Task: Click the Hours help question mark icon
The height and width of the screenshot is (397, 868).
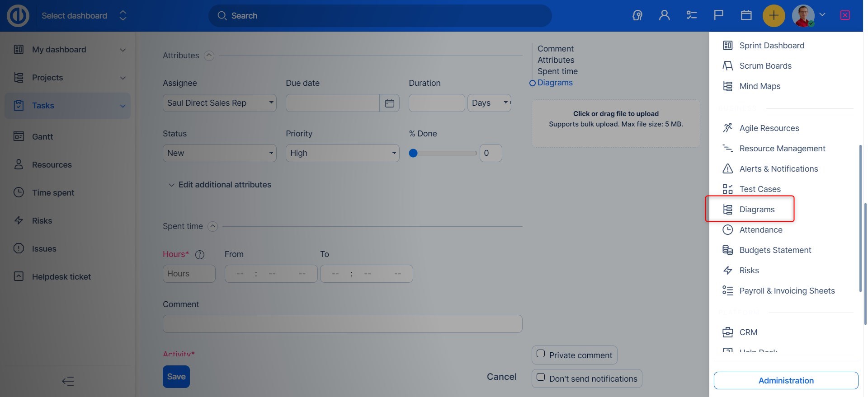Action: [199, 255]
